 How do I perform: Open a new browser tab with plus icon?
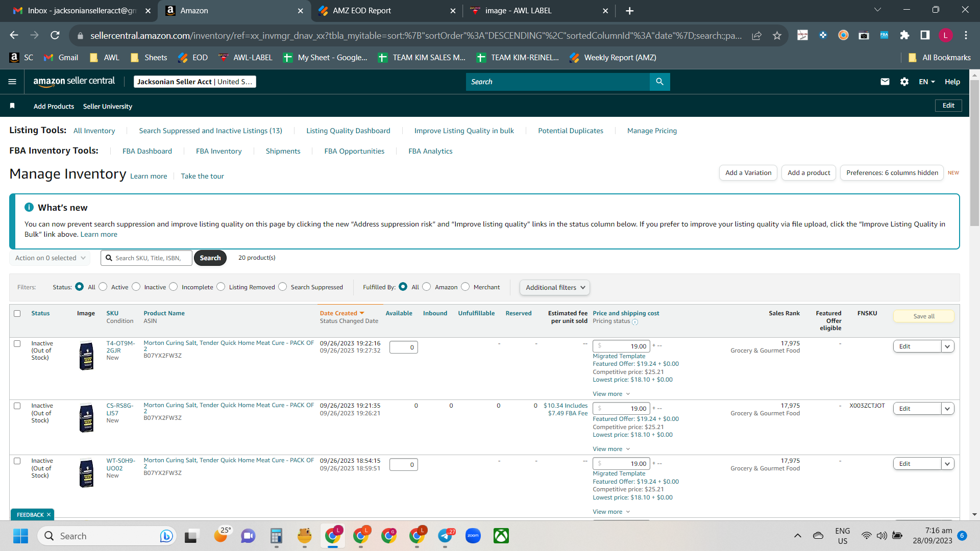pyautogui.click(x=630, y=11)
